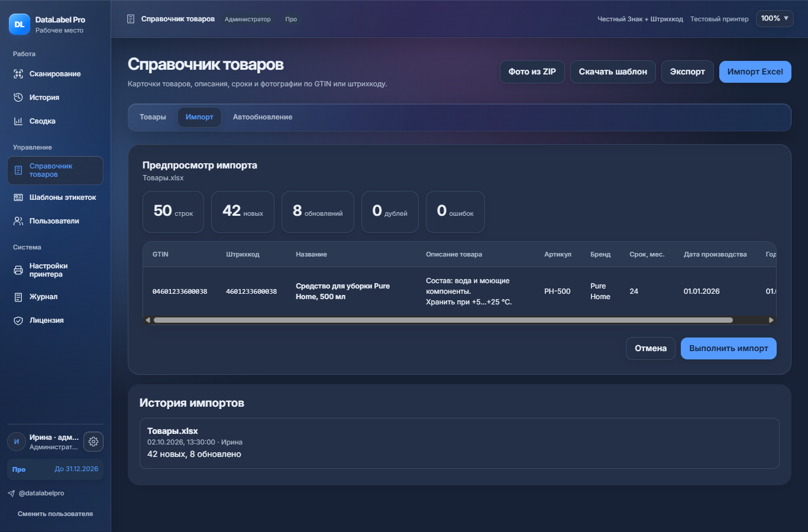Click the Импорт Excel button
808x532 pixels.
pyautogui.click(x=755, y=72)
